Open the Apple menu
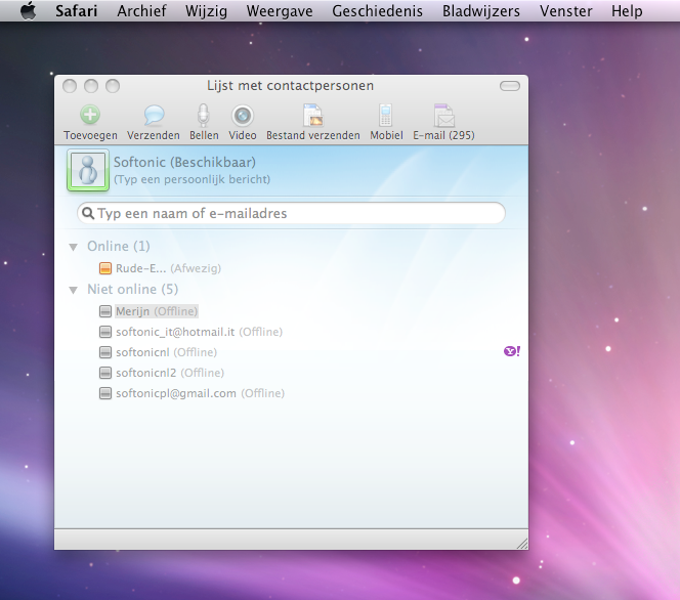 point(29,10)
